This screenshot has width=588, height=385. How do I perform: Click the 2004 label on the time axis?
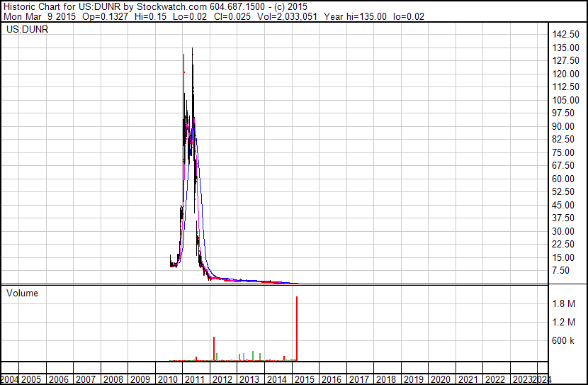[10, 379]
